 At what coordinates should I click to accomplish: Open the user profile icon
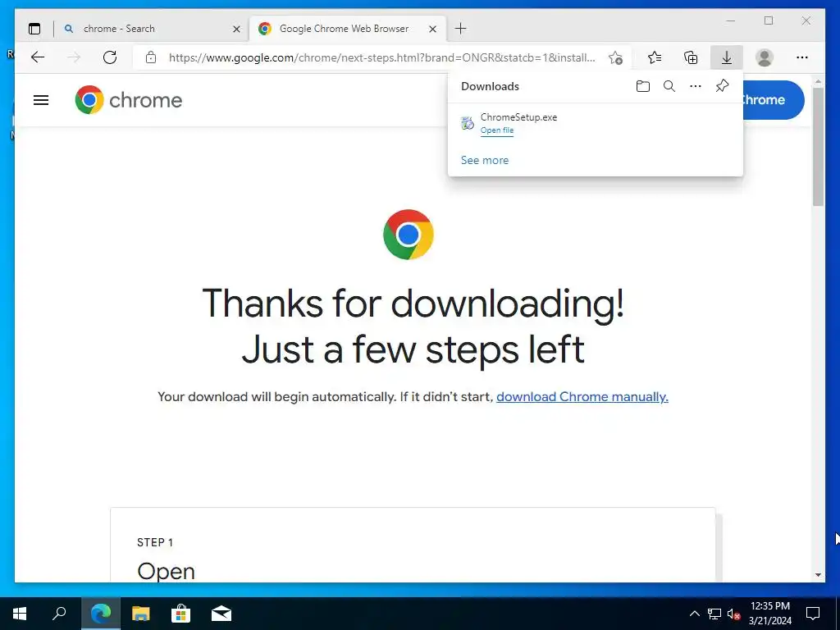(765, 57)
